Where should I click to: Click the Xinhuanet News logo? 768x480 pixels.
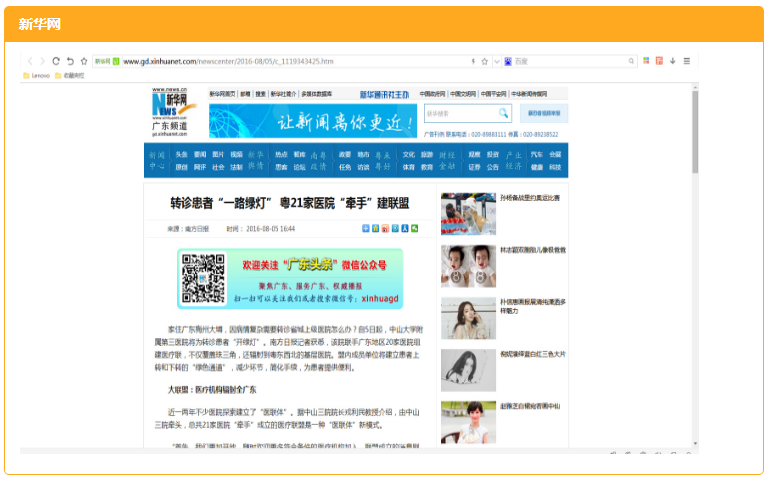pos(171,112)
